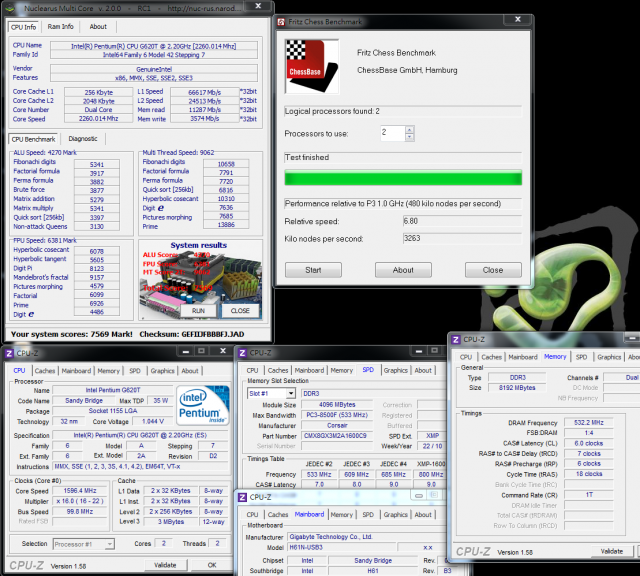Open the Processor #1 selection dropdown
This screenshot has width=640, height=576.
[x=109, y=544]
